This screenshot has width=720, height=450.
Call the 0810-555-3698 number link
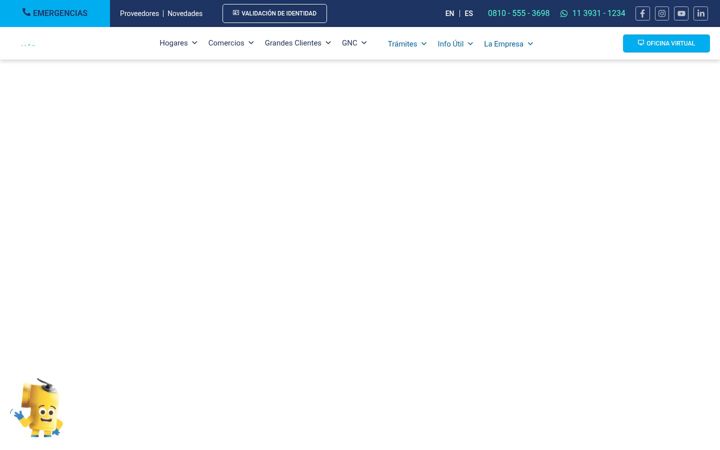pyautogui.click(x=518, y=13)
